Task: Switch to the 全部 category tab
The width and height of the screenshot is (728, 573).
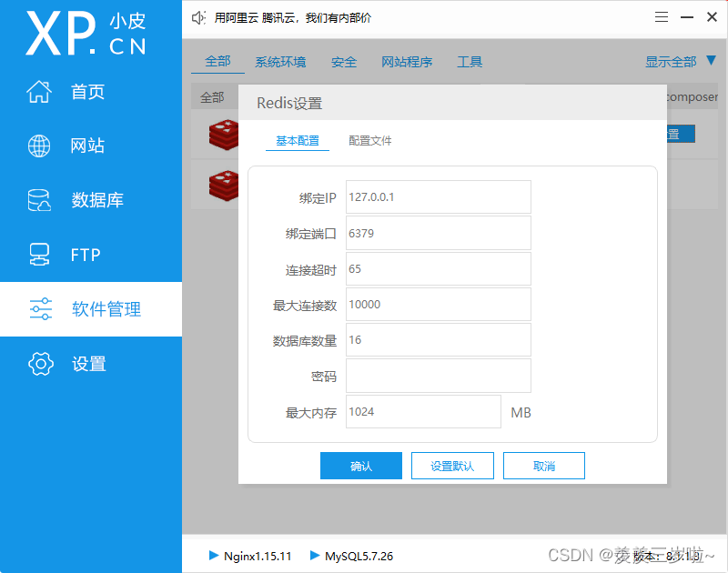Action: pos(217,61)
